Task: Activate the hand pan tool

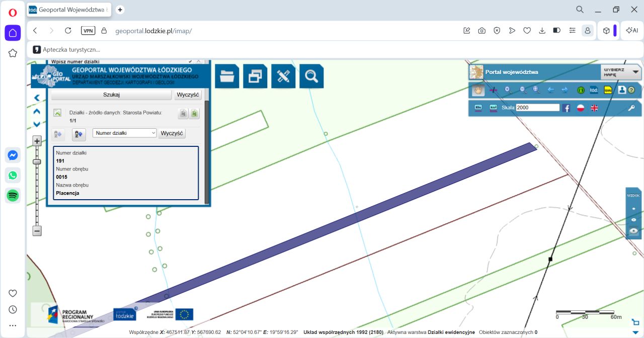Action: 478,90
